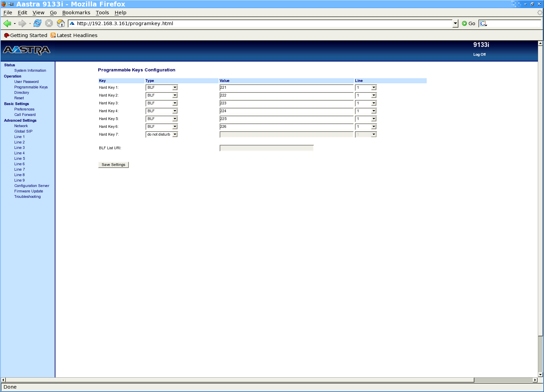Go back with the green Back arrow
544x392 pixels.
tap(7, 23)
